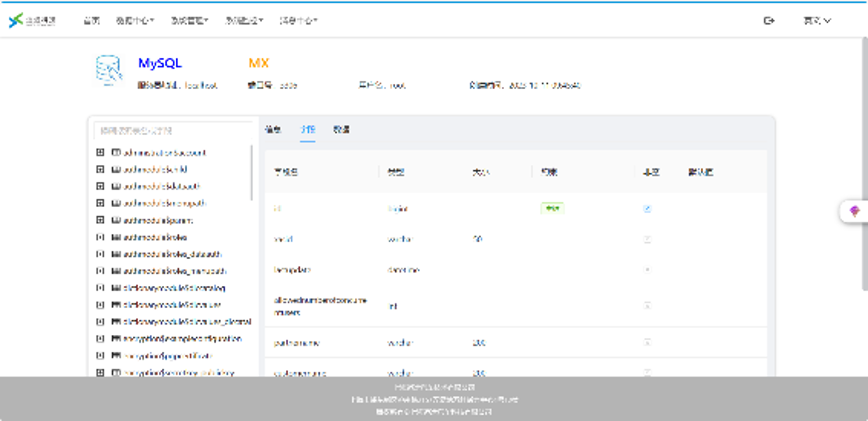
Task: Click the orange MX label
Action: click(259, 63)
